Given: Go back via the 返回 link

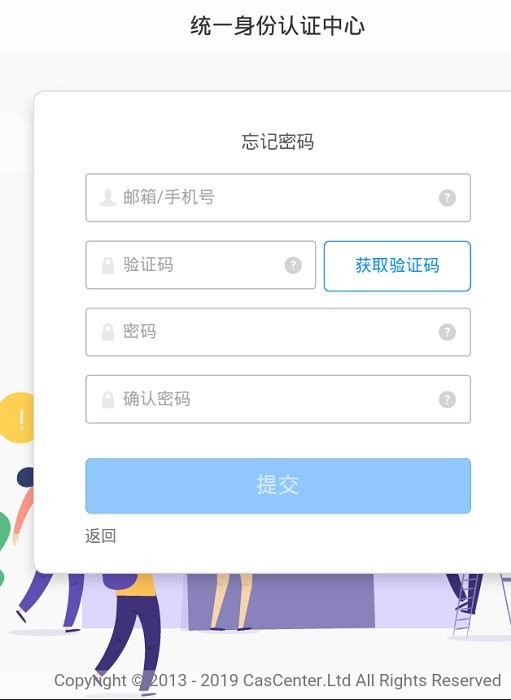Looking at the screenshot, I should click(101, 536).
